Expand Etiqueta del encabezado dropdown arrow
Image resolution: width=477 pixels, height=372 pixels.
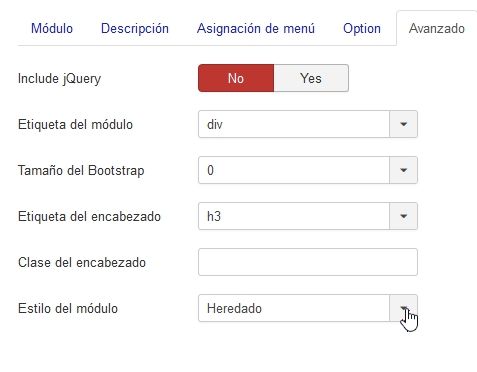pos(403,216)
